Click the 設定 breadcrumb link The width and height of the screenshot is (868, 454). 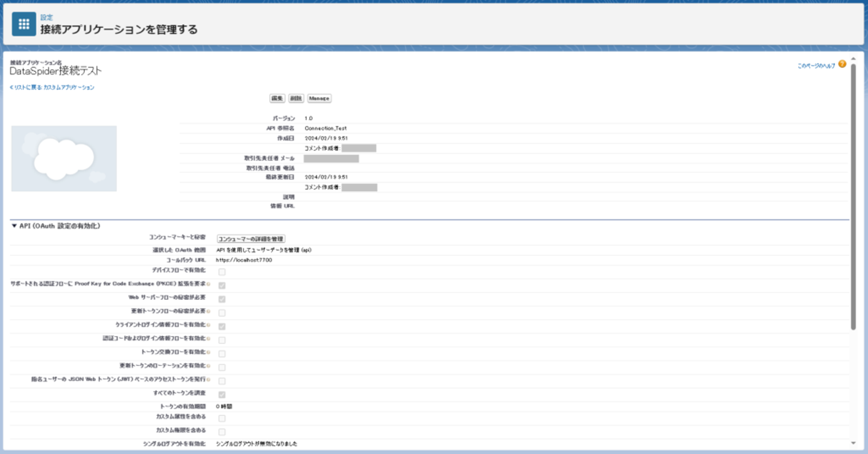(x=46, y=17)
